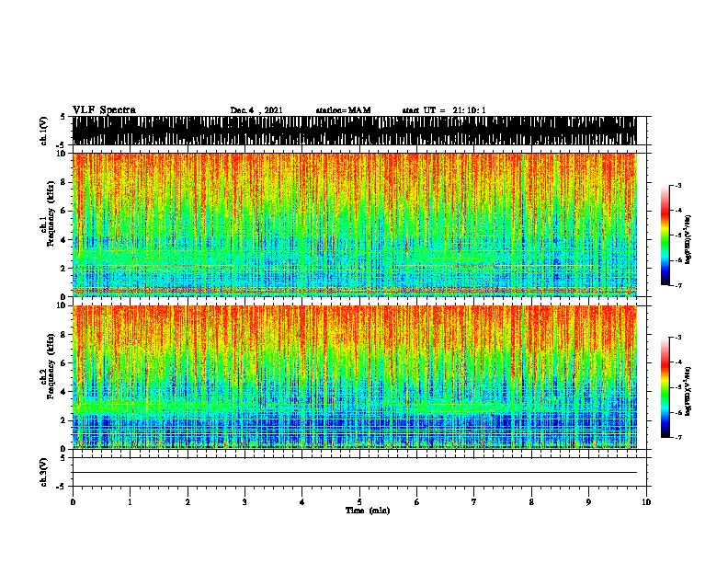This screenshot has height=563, width=728.
Task: Click the "4" kHz tick of ch.2 frequency axis
Action: pyautogui.click(x=64, y=392)
